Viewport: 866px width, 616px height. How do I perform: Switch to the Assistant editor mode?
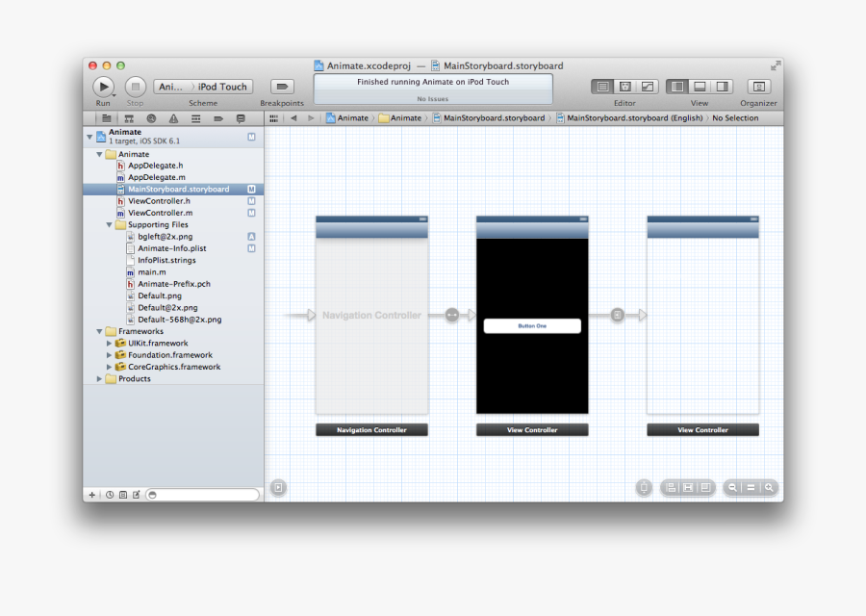point(624,86)
